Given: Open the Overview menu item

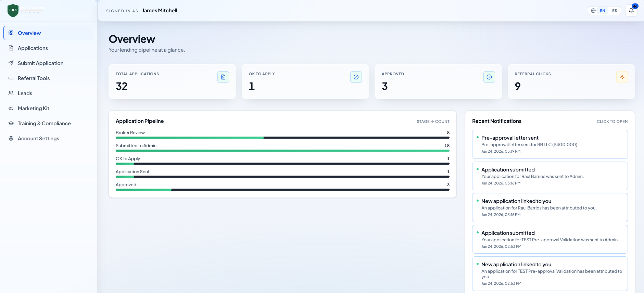Looking at the screenshot, I should coord(48,33).
